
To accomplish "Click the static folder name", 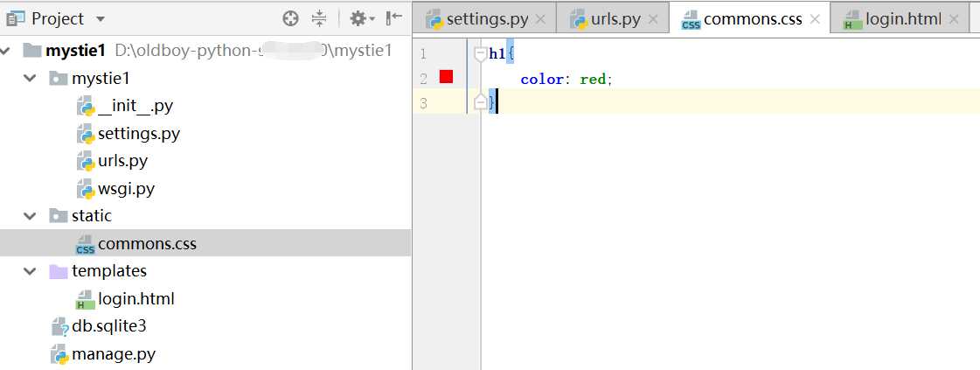I will pos(92,216).
